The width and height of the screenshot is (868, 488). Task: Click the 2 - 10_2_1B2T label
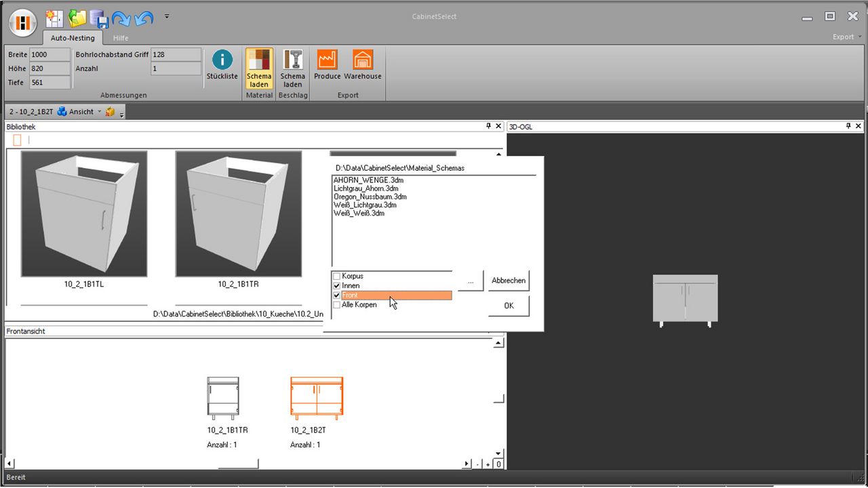[x=31, y=111]
